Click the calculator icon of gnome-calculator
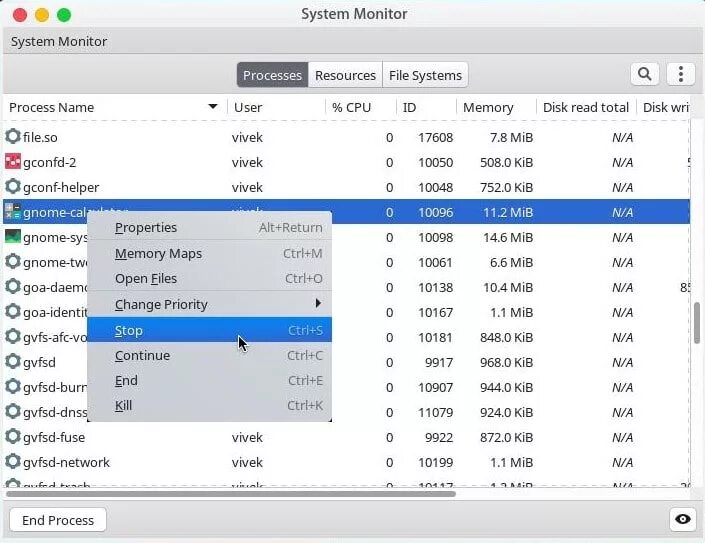 (x=13, y=211)
